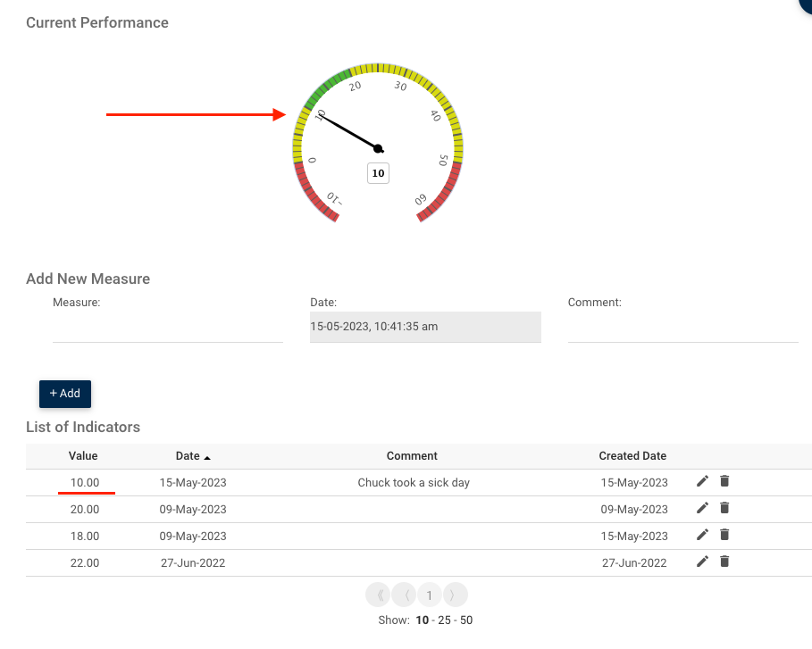Edit the 22.00 indicator from 27-Jun-2022
Image resolution: width=812 pixels, height=649 pixels.
pyautogui.click(x=702, y=562)
